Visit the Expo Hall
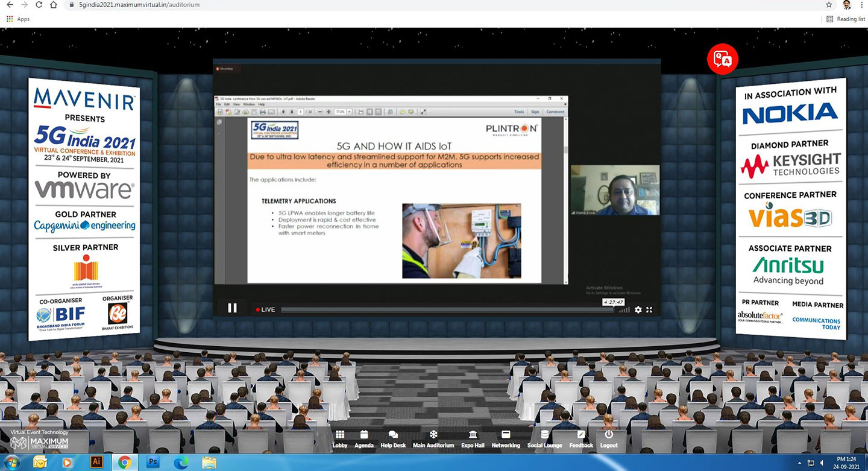Viewport: 868px width, 471px height. 473,439
